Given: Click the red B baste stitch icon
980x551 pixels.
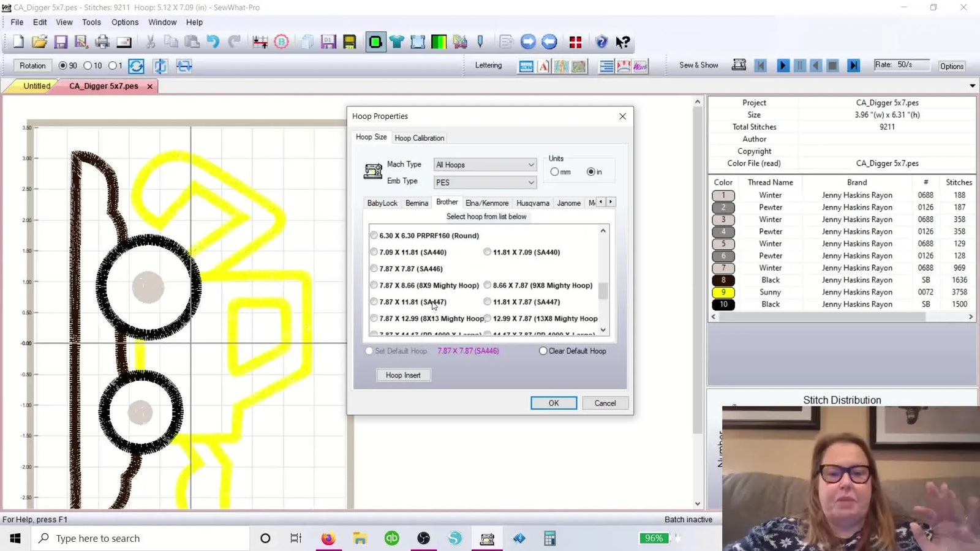Looking at the screenshot, I should coord(281,42).
